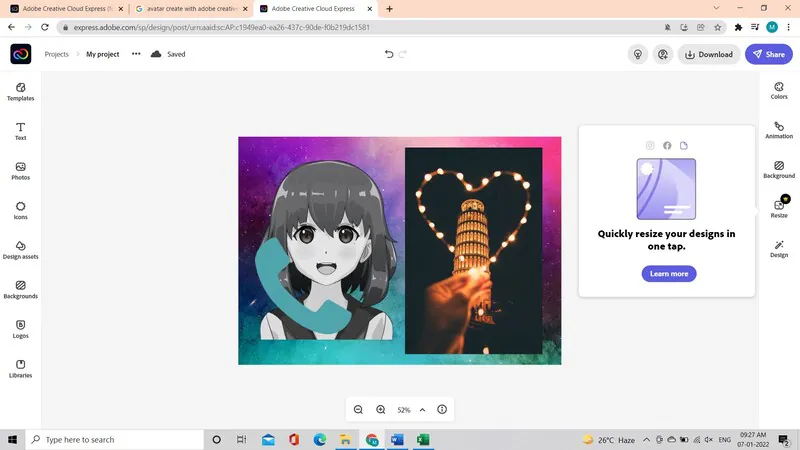This screenshot has height=450, width=800.
Task: Open Word from taskbar
Action: tap(397, 439)
